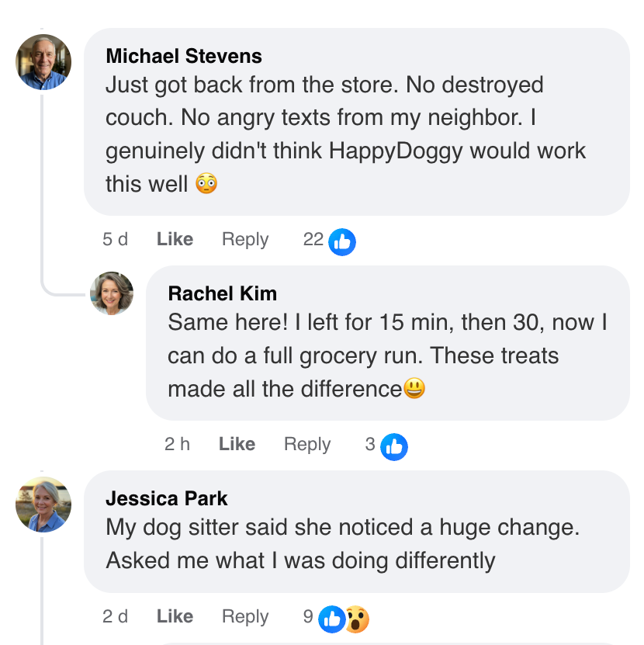644x645 pixels.
Task: Click thumbs-up reaction on Michael Stevens' comment
Action: click(x=341, y=242)
